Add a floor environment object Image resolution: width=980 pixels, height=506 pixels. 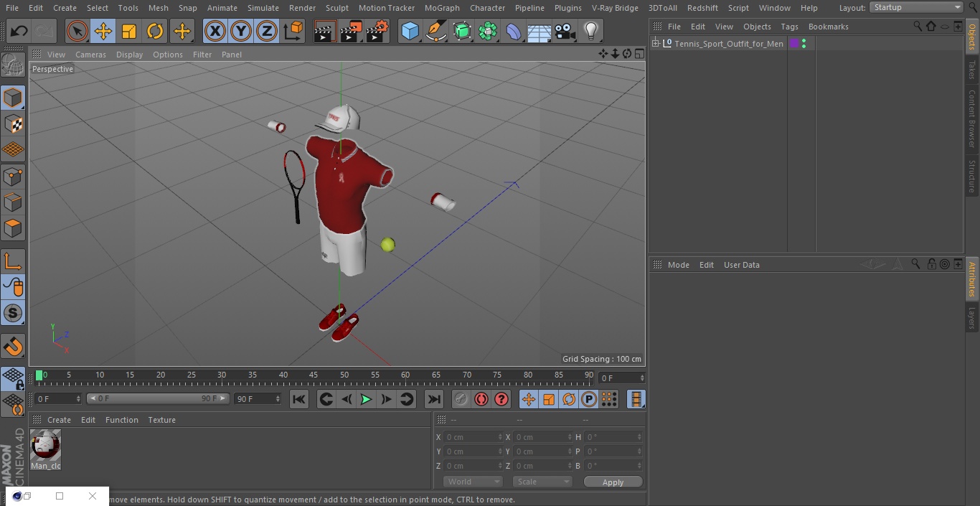540,31
